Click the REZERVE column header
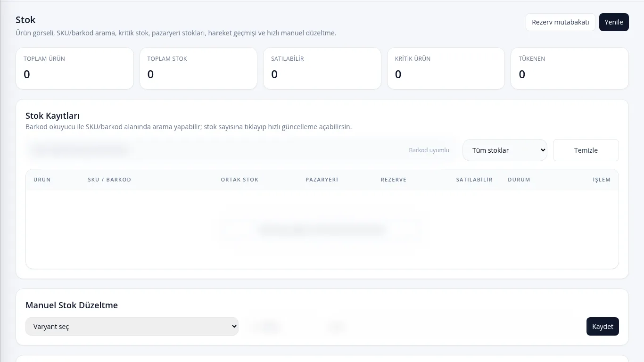This screenshot has height=362, width=644. 394,180
